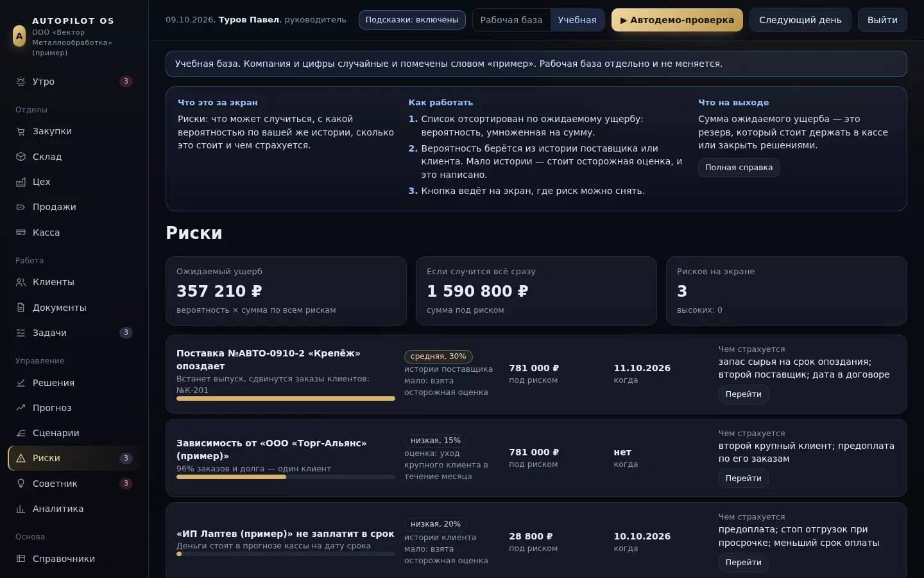Open Продажи via its tag icon
Screen dimensions: 924x578
[21, 207]
